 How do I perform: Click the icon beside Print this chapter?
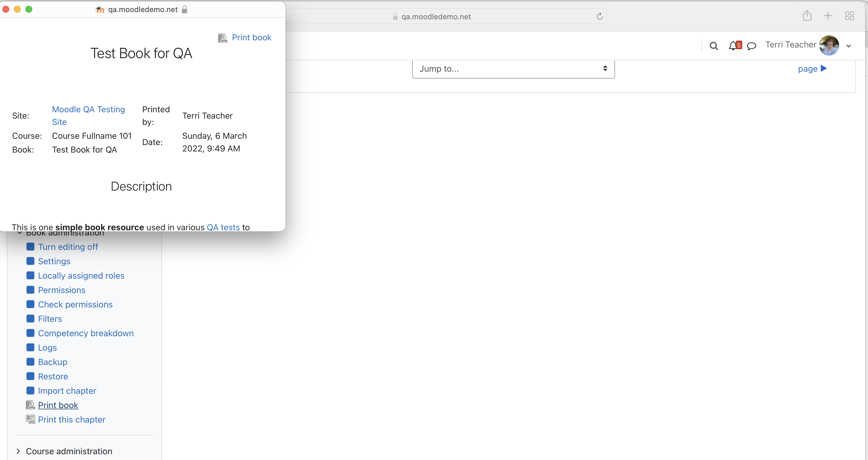coord(30,419)
